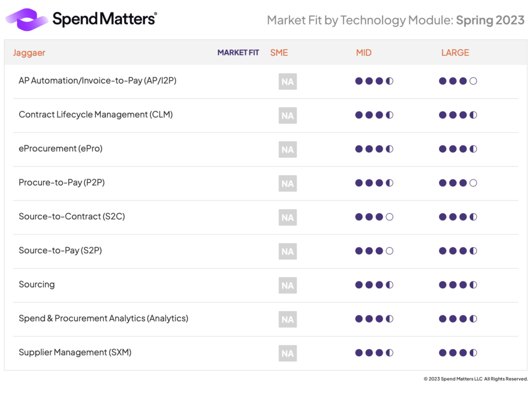Click MID rating dots for Source-to-Contract
This screenshot has width=532, height=402.
click(374, 217)
